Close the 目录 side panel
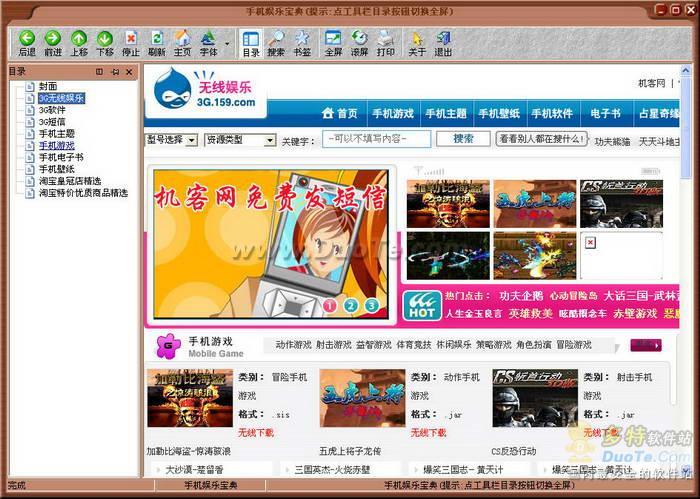Viewport: 700px width, 499px height. click(129, 72)
